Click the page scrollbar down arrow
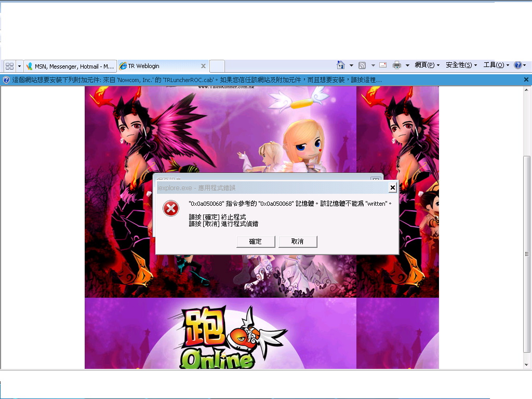The width and height of the screenshot is (532, 399). pos(526,365)
